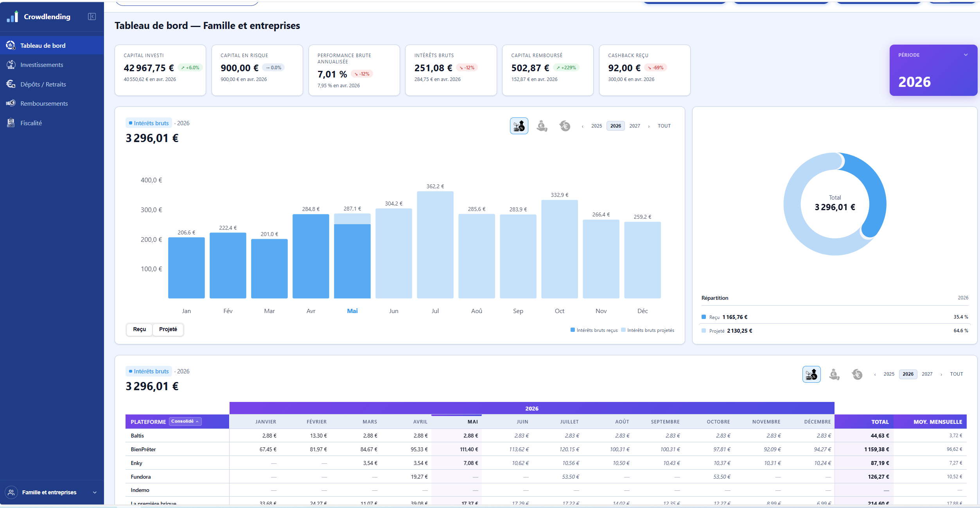
Task: Open the Consolidé dropdown in the Plateforme header
Action: 185,422
